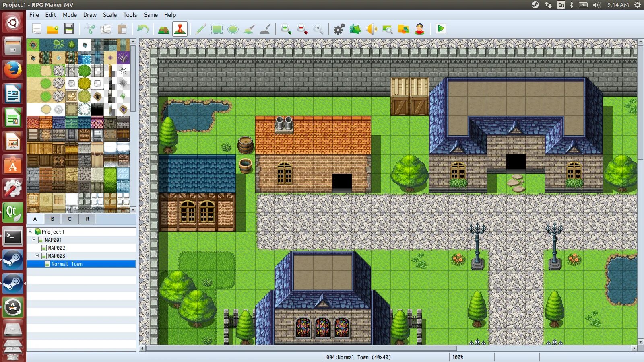Open LibreOffice Writer from the launcher
644x362 pixels.
pyautogui.click(x=13, y=94)
